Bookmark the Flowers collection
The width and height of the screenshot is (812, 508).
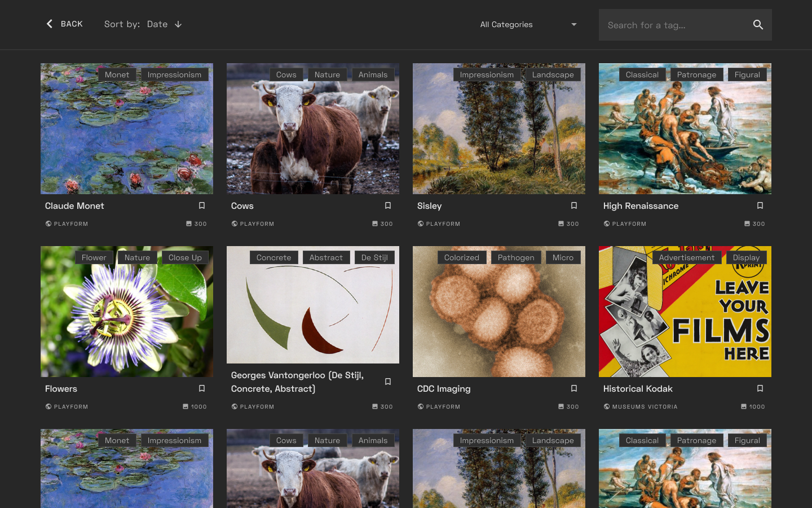click(202, 388)
